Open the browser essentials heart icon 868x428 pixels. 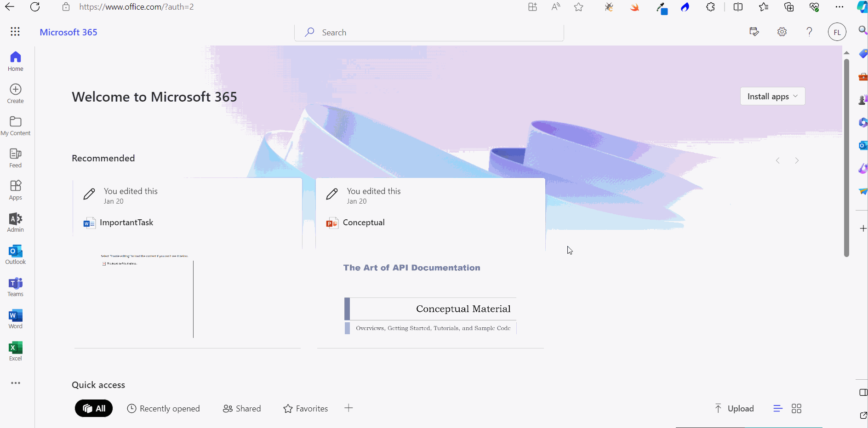pos(814,7)
